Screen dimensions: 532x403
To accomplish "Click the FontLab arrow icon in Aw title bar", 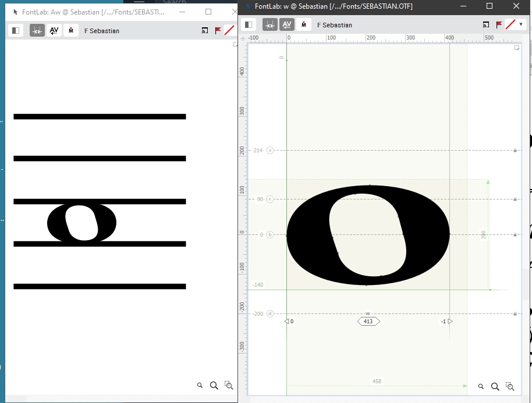I will (15, 12).
